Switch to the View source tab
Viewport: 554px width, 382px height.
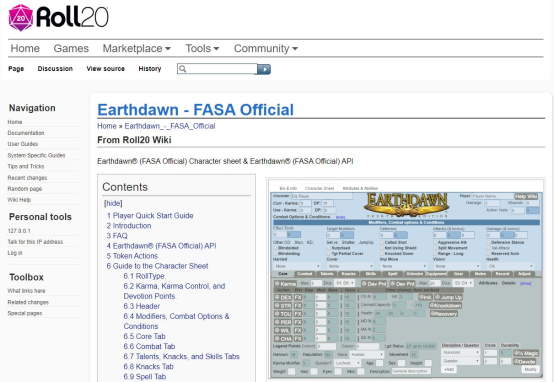click(x=106, y=69)
